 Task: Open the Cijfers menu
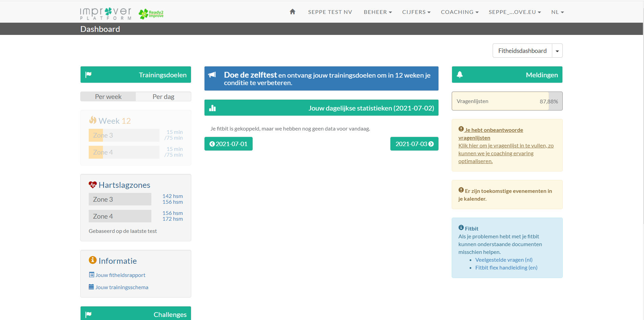click(x=416, y=12)
